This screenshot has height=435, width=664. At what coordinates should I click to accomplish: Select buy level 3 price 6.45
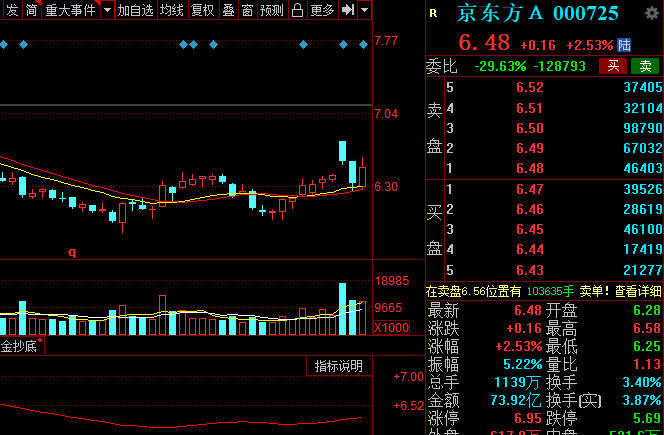pos(530,229)
